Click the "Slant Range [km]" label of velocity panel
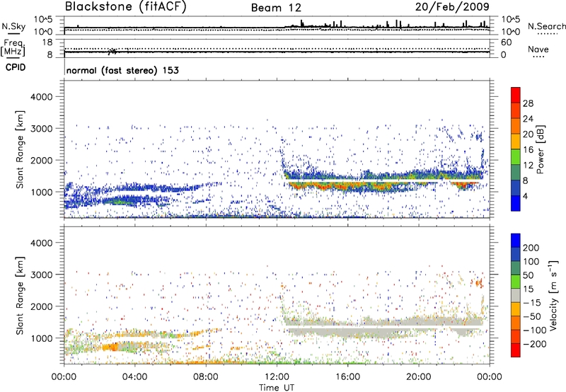Viewport: 566px width, 392px height. [x=20, y=295]
